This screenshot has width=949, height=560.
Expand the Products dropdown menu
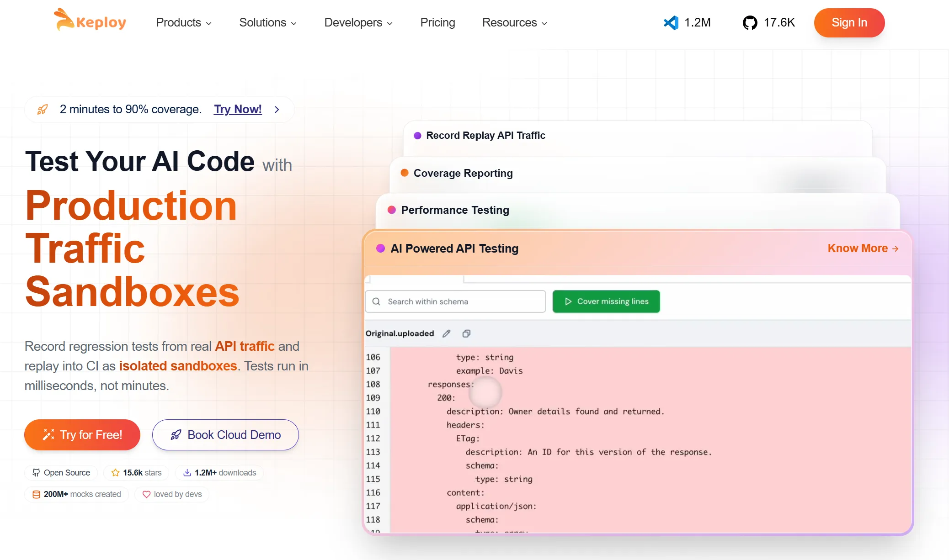[x=184, y=22]
